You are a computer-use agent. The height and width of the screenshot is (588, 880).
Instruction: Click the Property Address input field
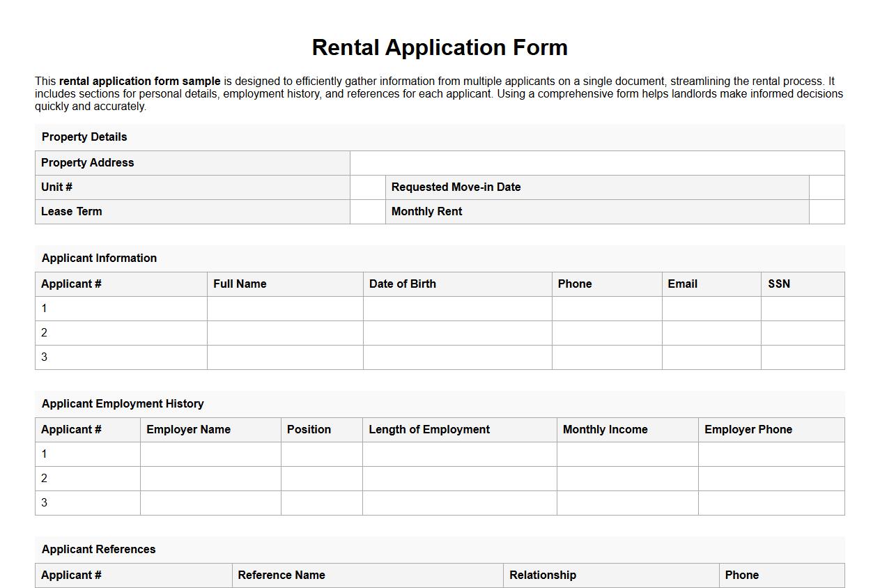point(596,162)
